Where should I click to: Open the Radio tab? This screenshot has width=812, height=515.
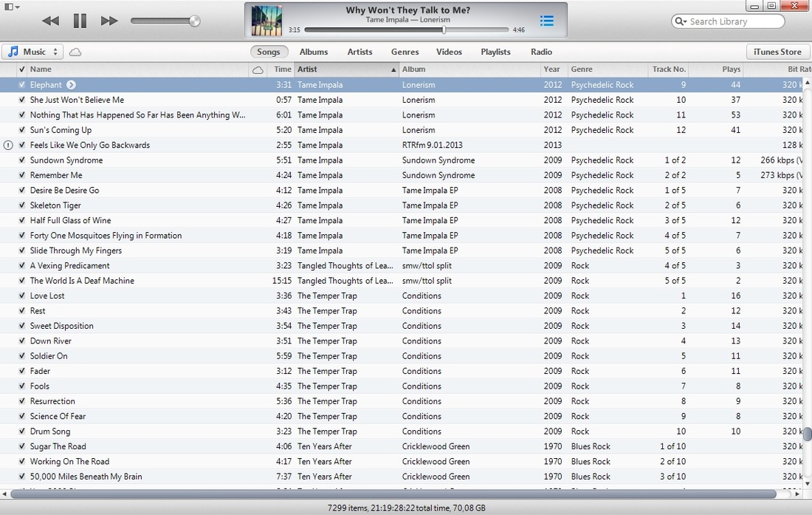click(x=541, y=52)
